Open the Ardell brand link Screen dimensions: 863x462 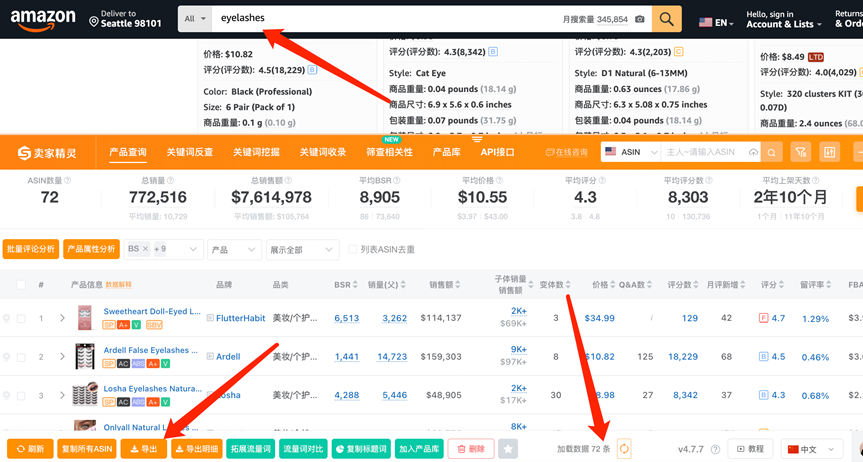(228, 357)
